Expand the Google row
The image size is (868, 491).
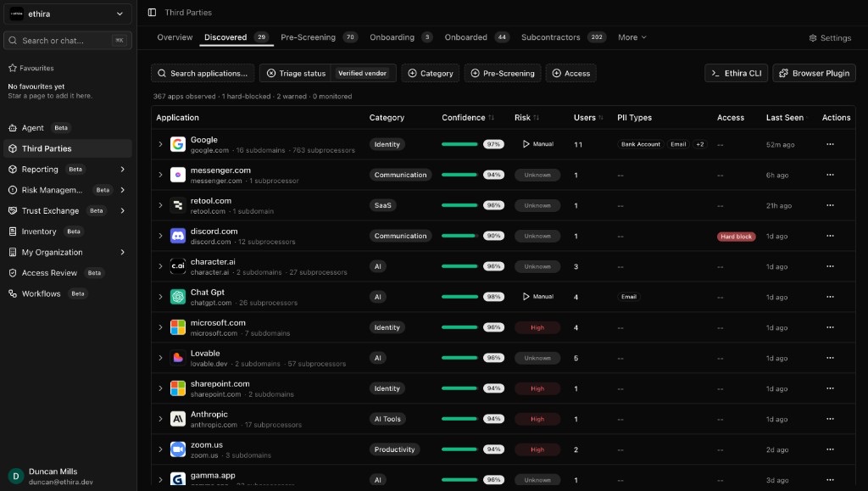coord(160,144)
